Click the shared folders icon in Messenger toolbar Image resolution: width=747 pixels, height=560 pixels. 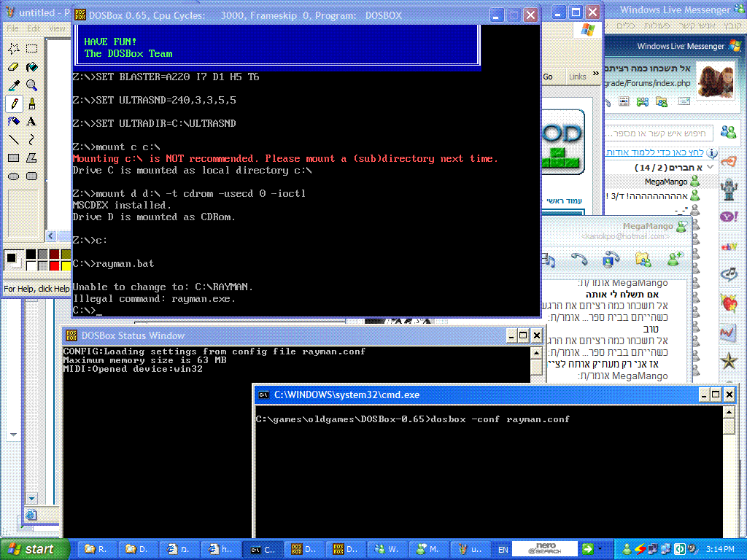point(661,101)
